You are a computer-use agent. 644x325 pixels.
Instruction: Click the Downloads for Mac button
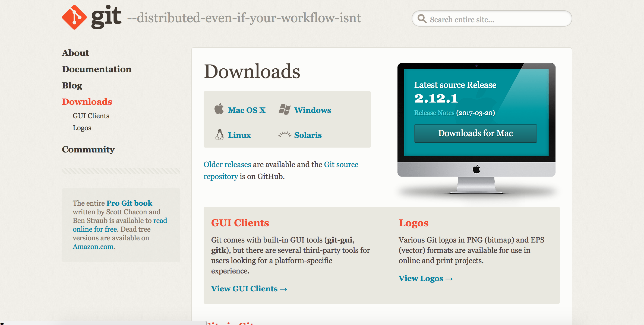tap(475, 133)
